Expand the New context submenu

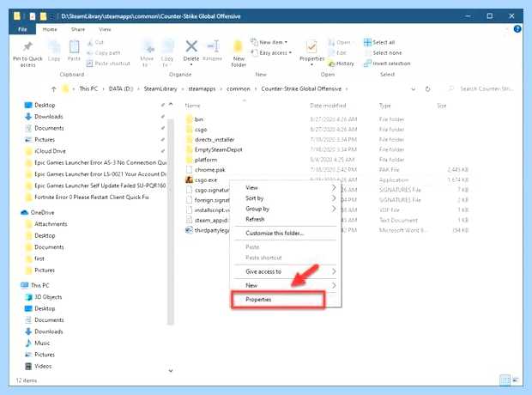pos(286,286)
